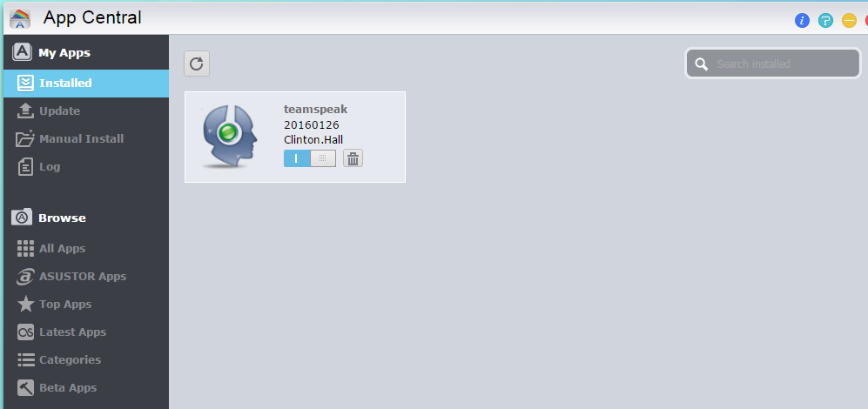Click the Search installed field
This screenshot has width=868, height=409.
pos(773,64)
